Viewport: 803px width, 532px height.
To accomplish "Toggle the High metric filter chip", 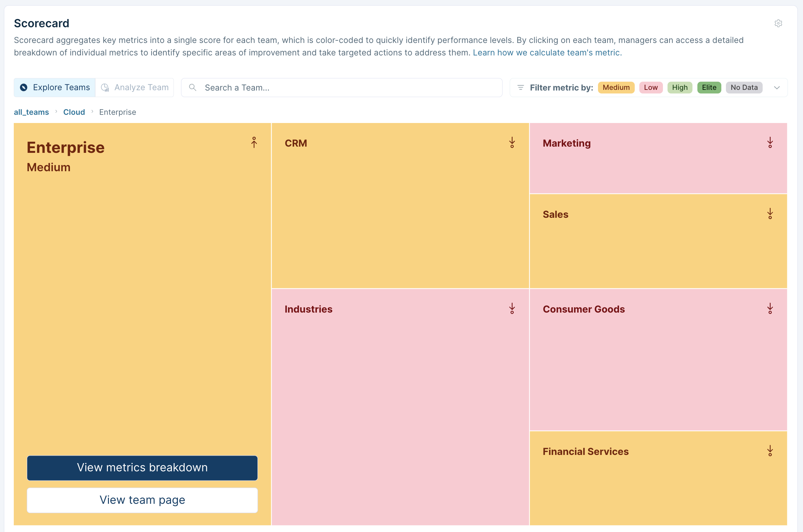I will point(680,88).
